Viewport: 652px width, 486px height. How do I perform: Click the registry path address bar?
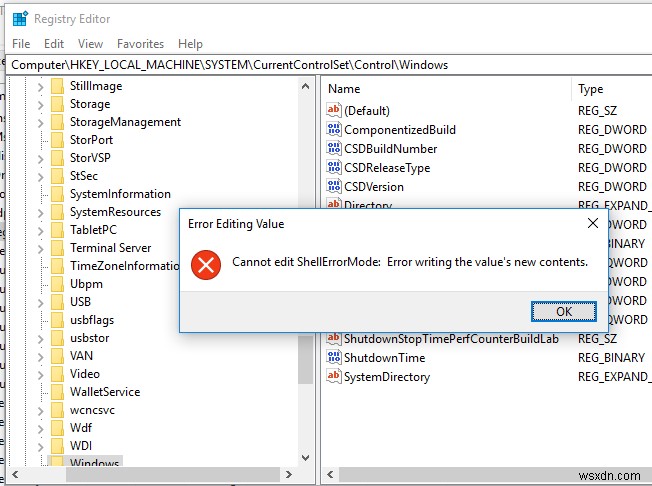(328, 65)
